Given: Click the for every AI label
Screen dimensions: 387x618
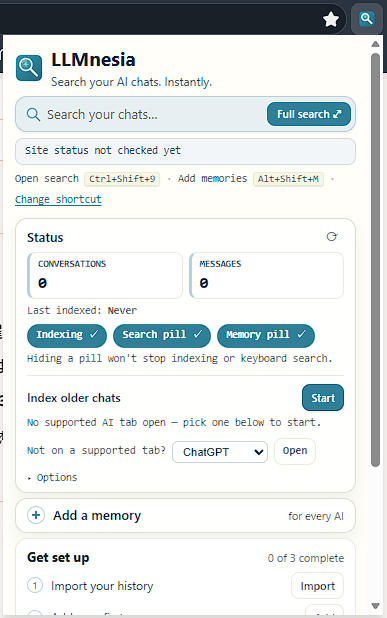Looking at the screenshot, I should (316, 516).
